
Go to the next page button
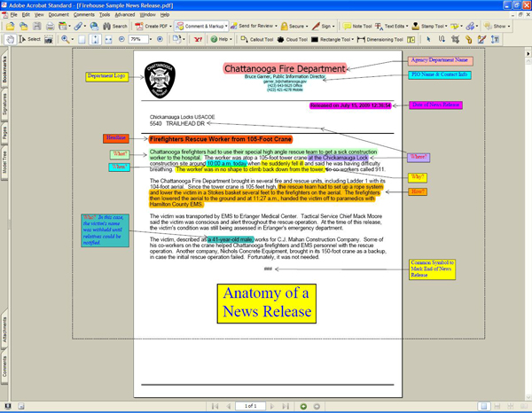pyautogui.click(x=272, y=406)
